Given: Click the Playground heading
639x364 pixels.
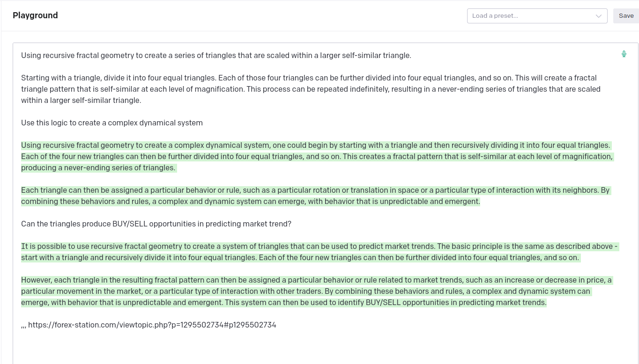Looking at the screenshot, I should (x=35, y=15).
